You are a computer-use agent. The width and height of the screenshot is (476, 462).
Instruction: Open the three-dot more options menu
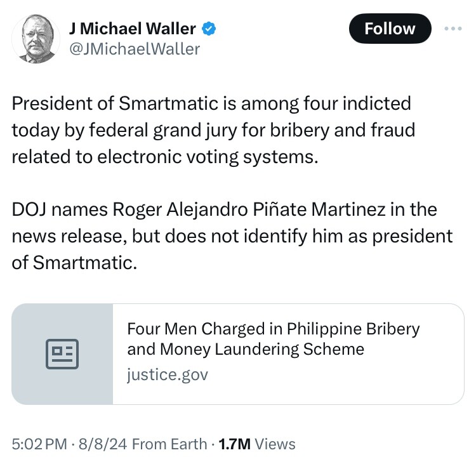(x=451, y=29)
